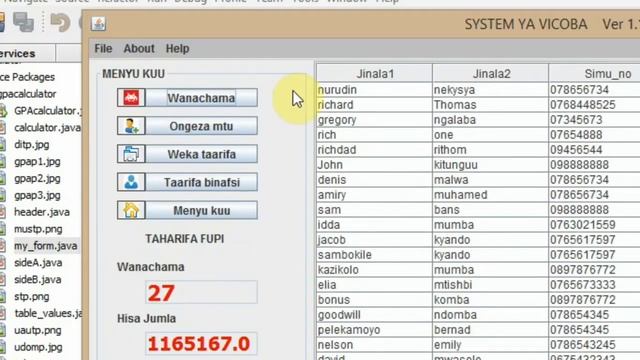
Task: Click phone number 0763021559
Action: click(595, 225)
